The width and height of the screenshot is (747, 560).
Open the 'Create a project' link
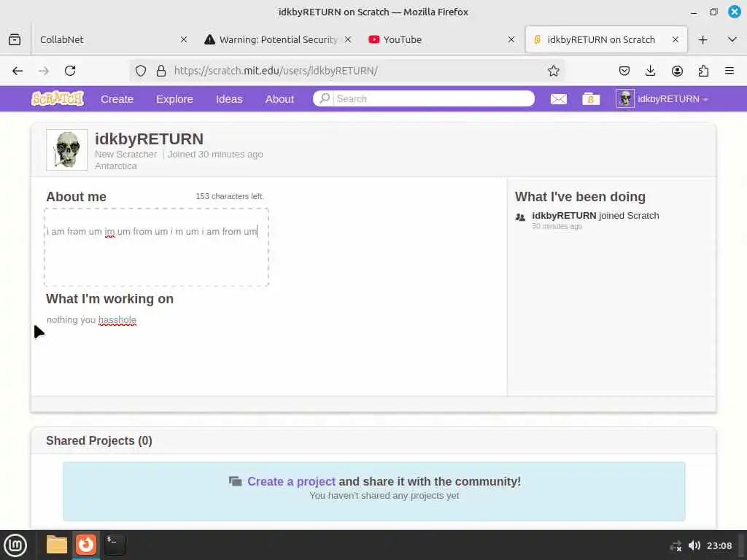coord(291,481)
